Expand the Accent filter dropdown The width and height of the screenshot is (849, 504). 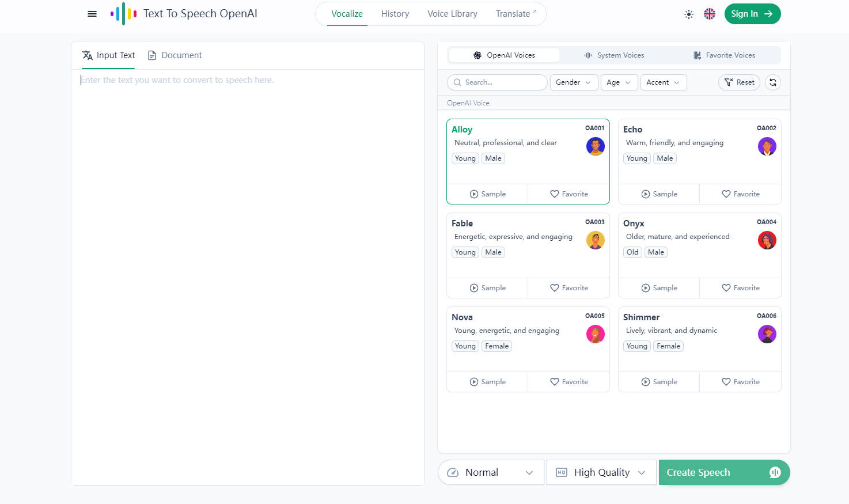[663, 82]
